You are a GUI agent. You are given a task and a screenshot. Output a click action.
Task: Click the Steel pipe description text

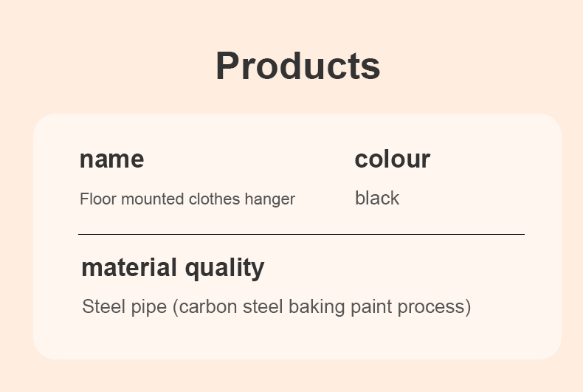(x=277, y=307)
